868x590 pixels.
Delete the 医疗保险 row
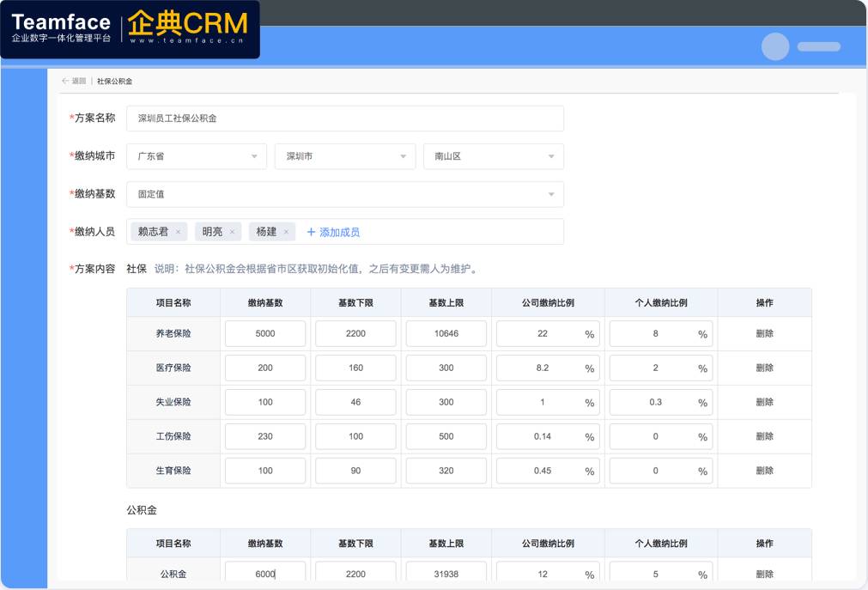764,368
